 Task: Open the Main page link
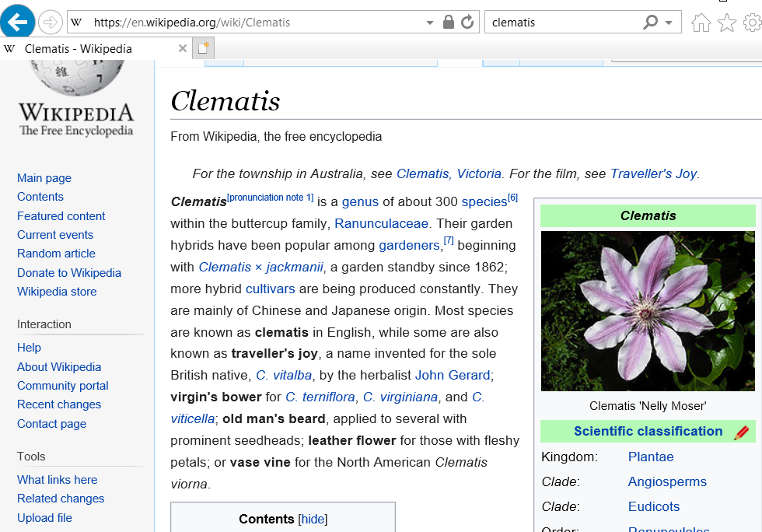(x=44, y=178)
